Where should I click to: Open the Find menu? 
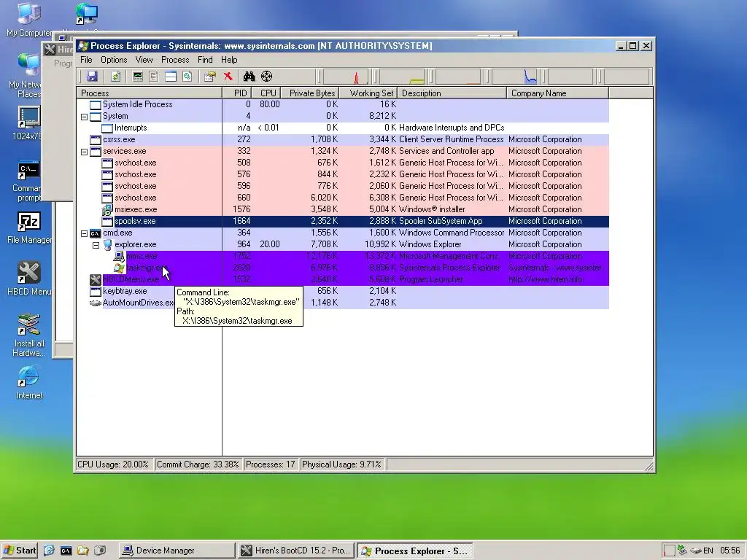click(205, 60)
